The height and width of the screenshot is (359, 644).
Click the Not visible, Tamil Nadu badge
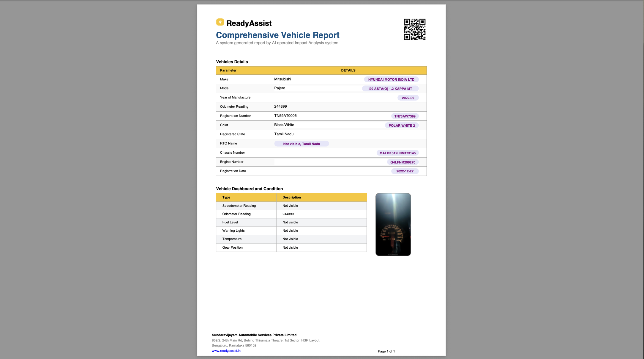302,144
